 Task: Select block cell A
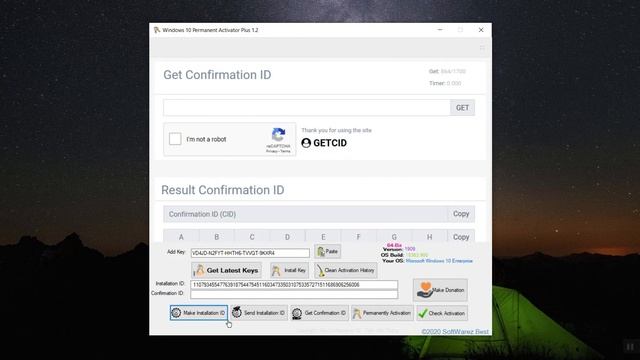(181, 237)
